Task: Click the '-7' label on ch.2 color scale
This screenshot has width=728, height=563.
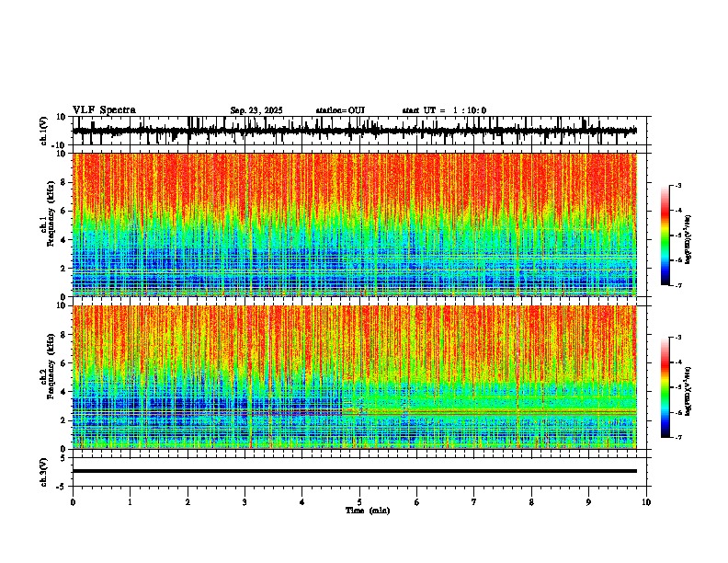Action: click(x=677, y=437)
